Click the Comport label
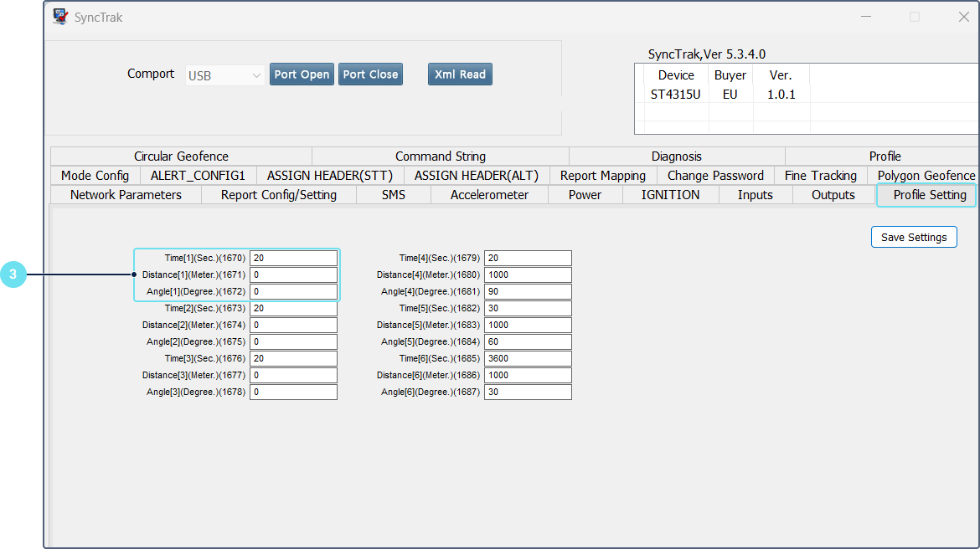Screen dimensions: 980x549 (x=151, y=74)
